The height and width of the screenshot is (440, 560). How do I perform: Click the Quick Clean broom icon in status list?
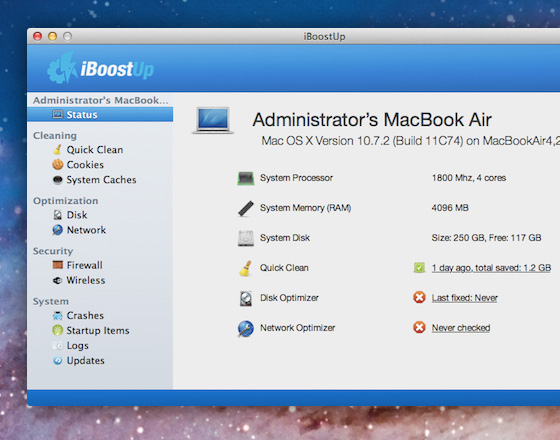[x=246, y=268]
